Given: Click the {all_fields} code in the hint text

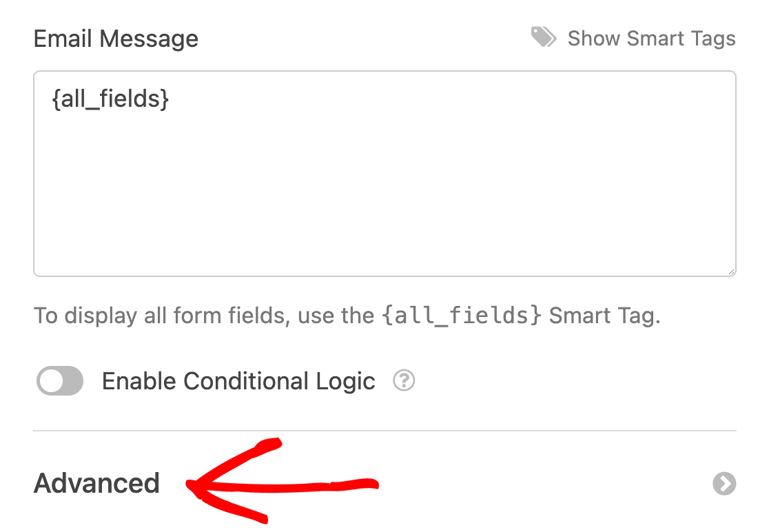Looking at the screenshot, I should point(462,316).
